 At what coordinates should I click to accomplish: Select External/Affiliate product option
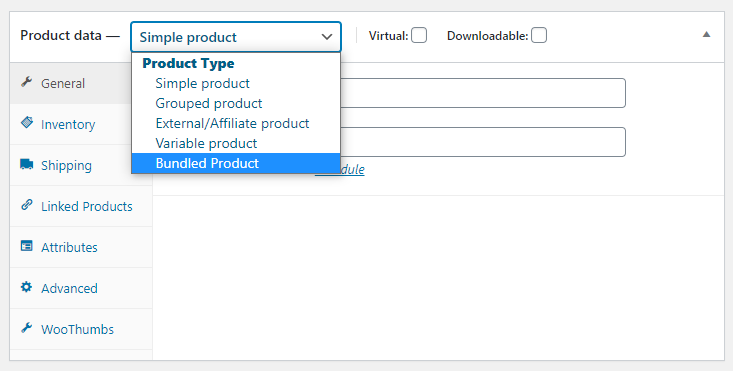(236, 123)
